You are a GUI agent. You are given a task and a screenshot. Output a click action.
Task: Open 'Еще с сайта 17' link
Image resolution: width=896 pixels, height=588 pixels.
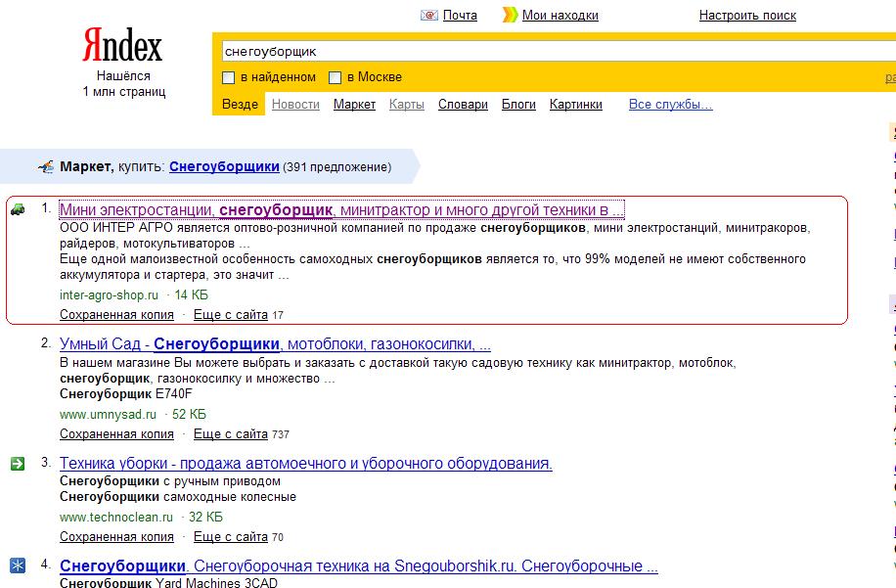coord(239,314)
